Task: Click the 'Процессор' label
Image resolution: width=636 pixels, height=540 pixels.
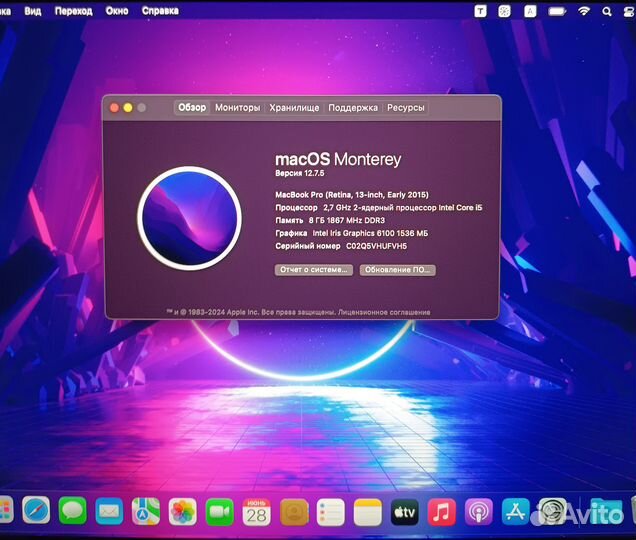Action: pyautogui.click(x=297, y=208)
